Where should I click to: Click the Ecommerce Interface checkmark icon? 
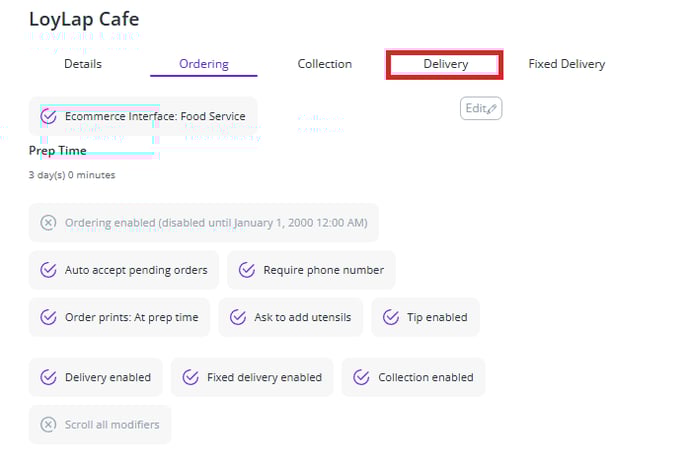pos(48,117)
